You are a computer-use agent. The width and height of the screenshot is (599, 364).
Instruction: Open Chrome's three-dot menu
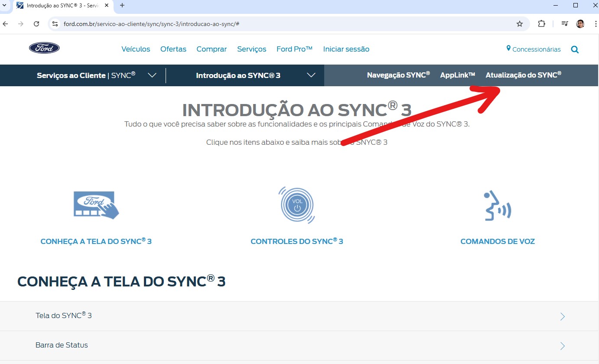pos(596,24)
